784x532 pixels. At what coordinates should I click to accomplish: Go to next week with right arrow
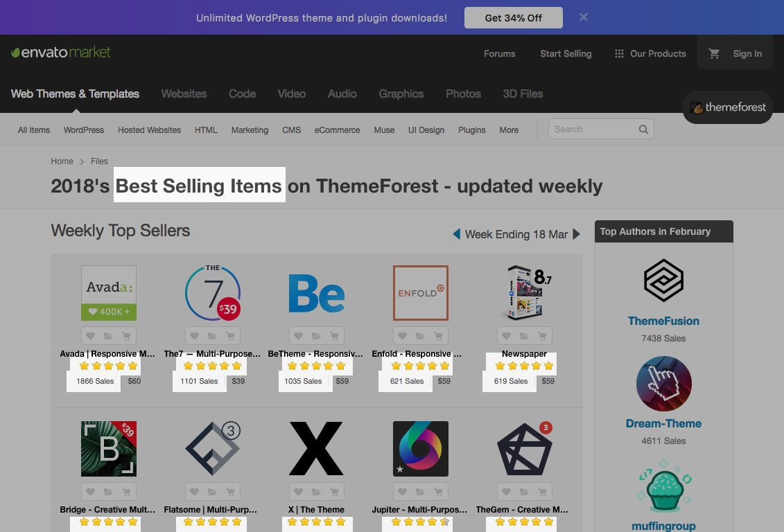577,234
